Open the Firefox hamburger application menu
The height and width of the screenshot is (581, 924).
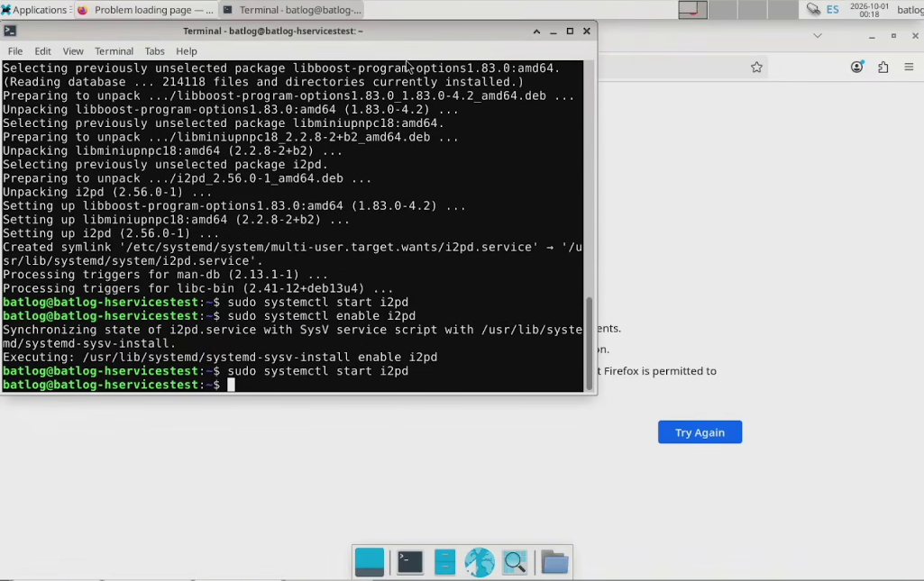pos(909,67)
